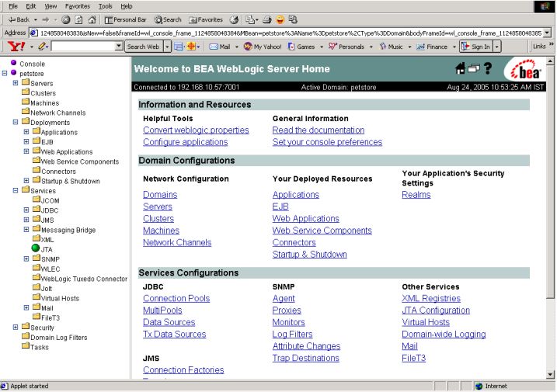Screen dimensions: 557x392
Task: Click the Yahoo! logo icon
Action: pyautogui.click(x=16, y=46)
